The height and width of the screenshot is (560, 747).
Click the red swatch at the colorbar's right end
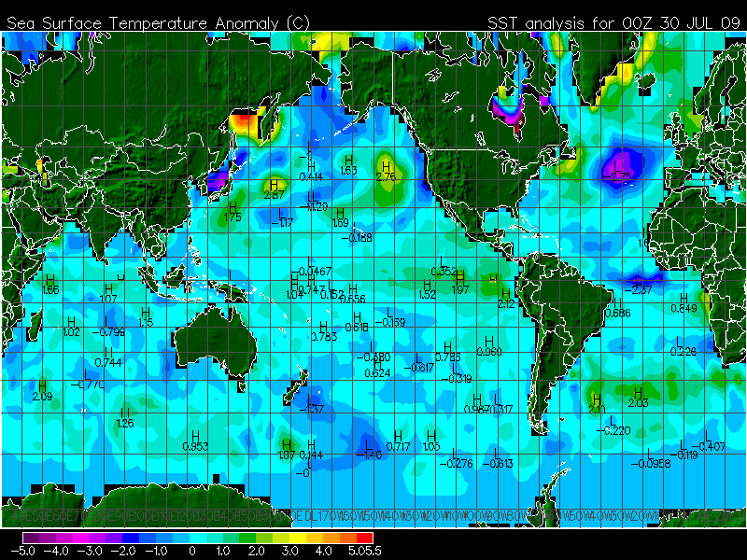pos(364,537)
